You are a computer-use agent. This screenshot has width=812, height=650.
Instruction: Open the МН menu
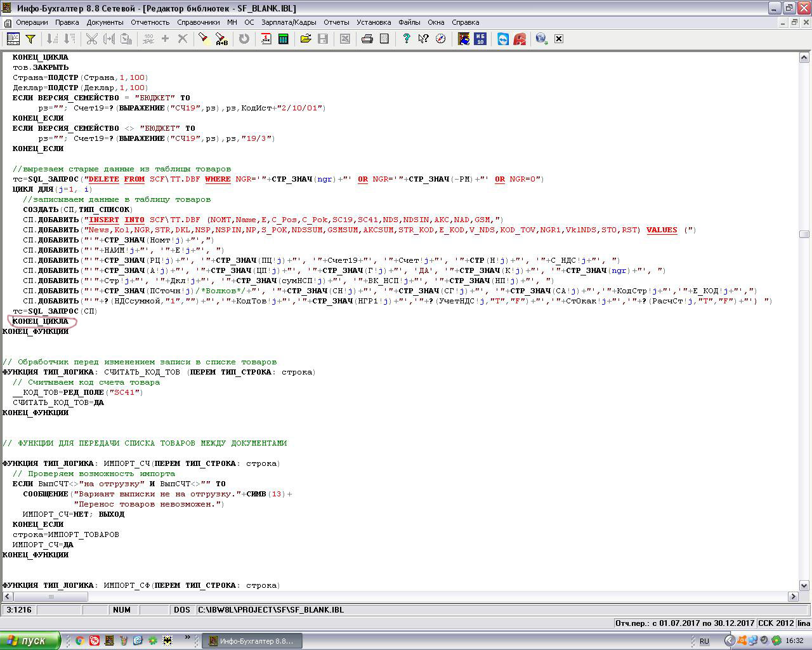pyautogui.click(x=232, y=22)
